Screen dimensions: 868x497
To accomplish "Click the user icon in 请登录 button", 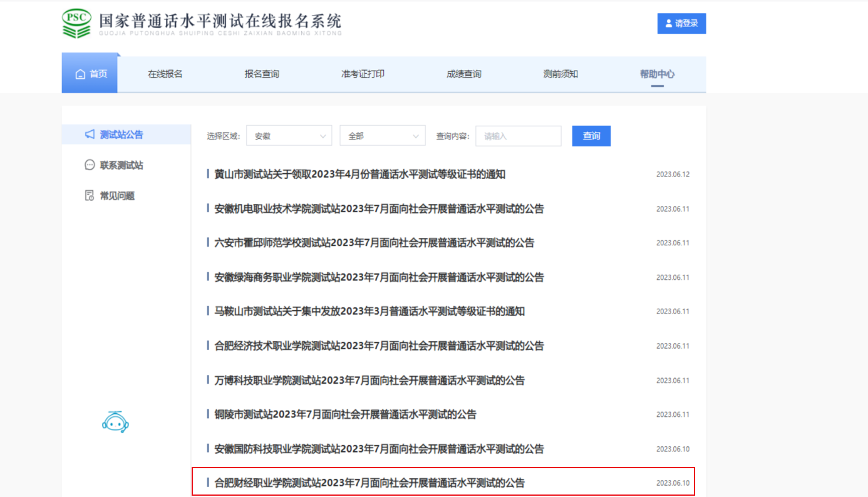I will (668, 24).
